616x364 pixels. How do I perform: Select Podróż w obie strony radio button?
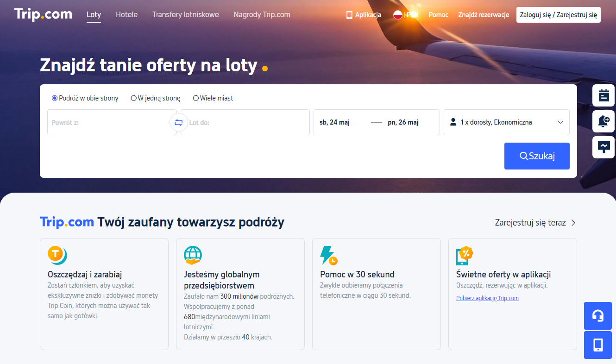55,98
